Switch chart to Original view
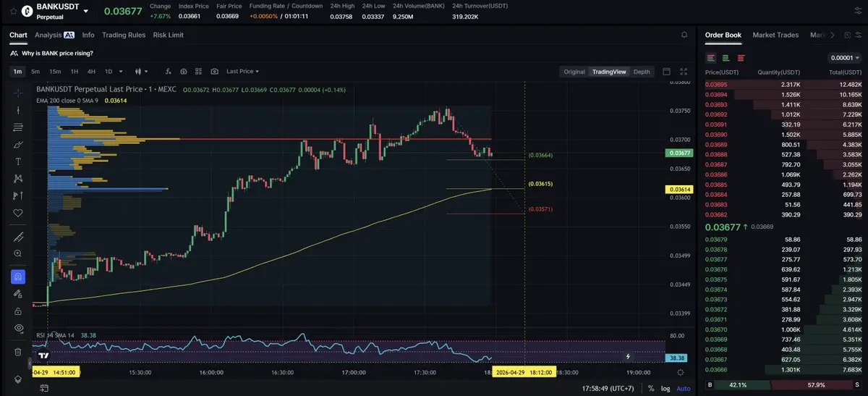This screenshot has width=868, height=396. point(574,72)
